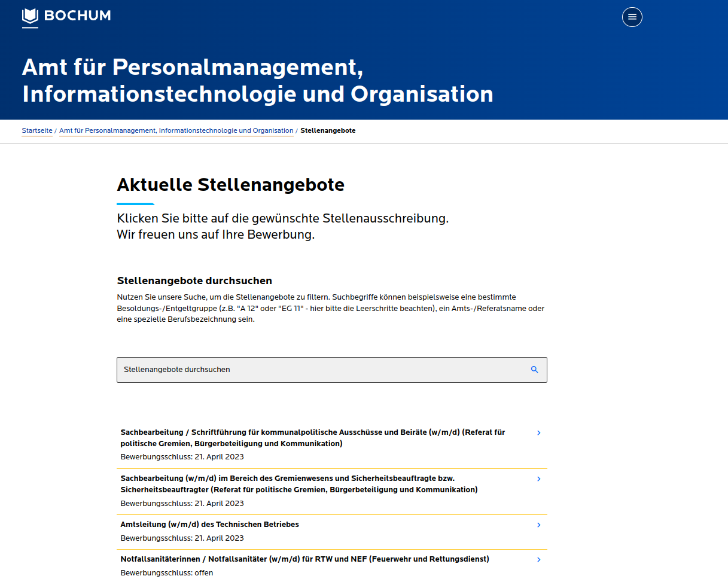This screenshot has height=579, width=728.
Task: Open the hamburger navigation menu
Action: point(632,17)
